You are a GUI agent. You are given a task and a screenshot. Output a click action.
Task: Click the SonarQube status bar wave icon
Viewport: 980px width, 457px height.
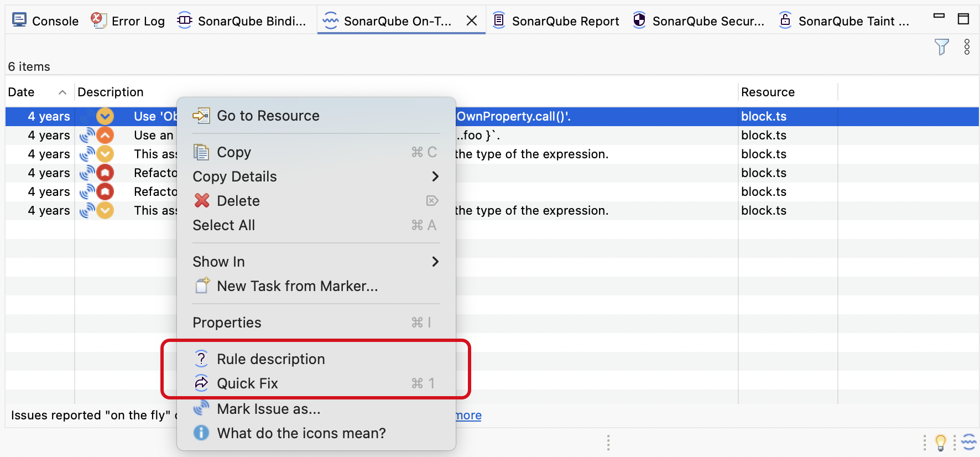pos(969,443)
